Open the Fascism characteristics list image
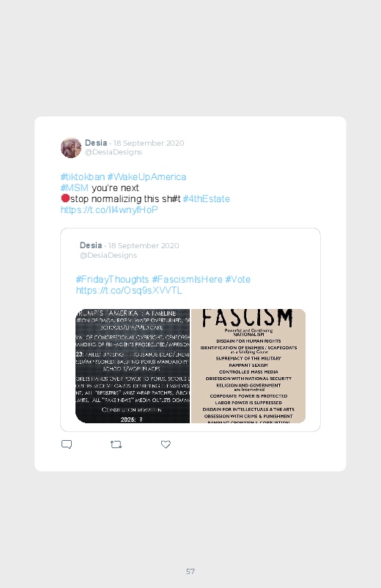This screenshot has height=588, width=381. pyautogui.click(x=248, y=366)
